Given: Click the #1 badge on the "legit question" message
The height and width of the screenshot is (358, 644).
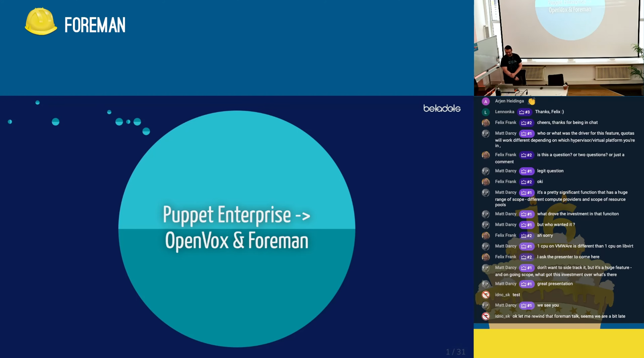Looking at the screenshot, I should 526,171.
